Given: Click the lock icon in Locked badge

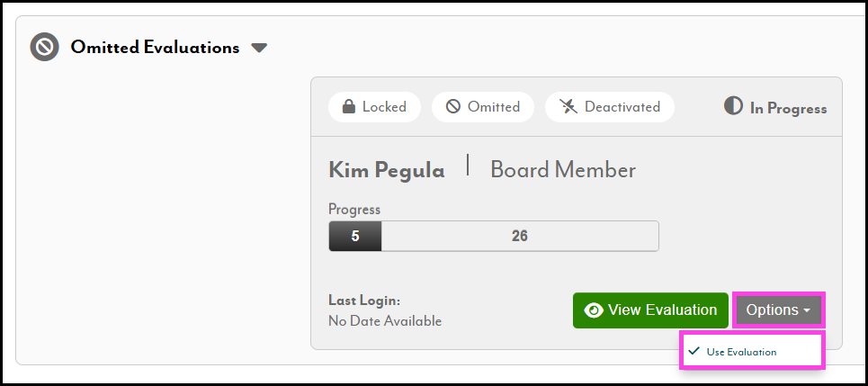Looking at the screenshot, I should point(348,107).
